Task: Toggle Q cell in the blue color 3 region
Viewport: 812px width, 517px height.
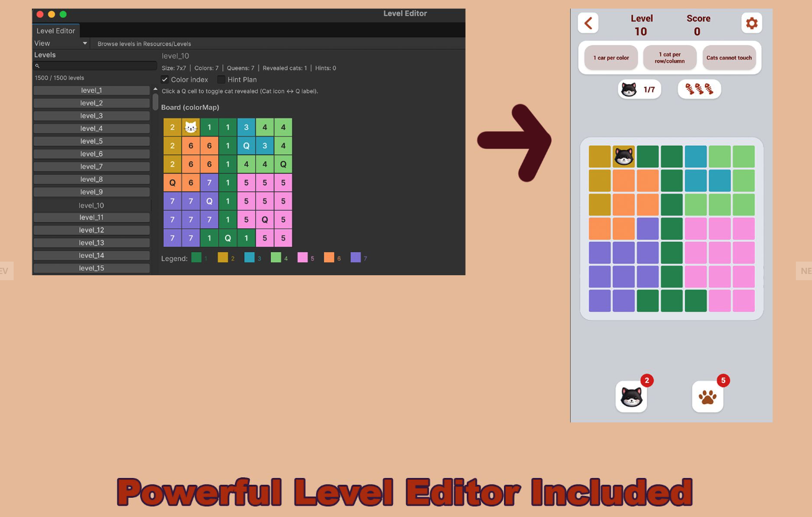Action: [x=246, y=146]
